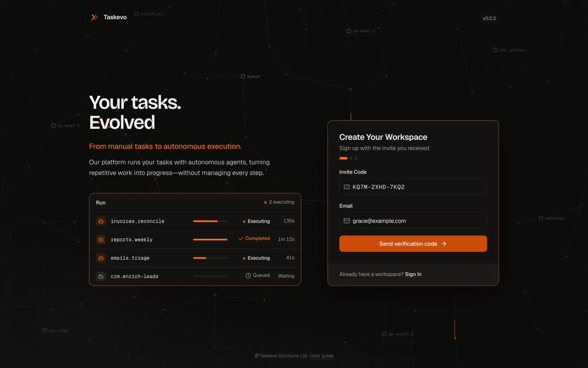This screenshot has width=588, height=368.
Task: Click the Waiting status text
Action: [286, 276]
